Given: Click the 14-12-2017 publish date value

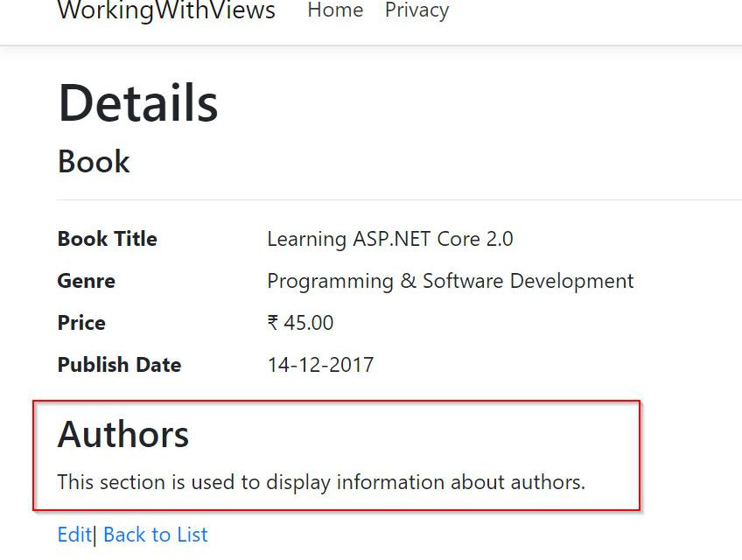Looking at the screenshot, I should click(x=320, y=365).
